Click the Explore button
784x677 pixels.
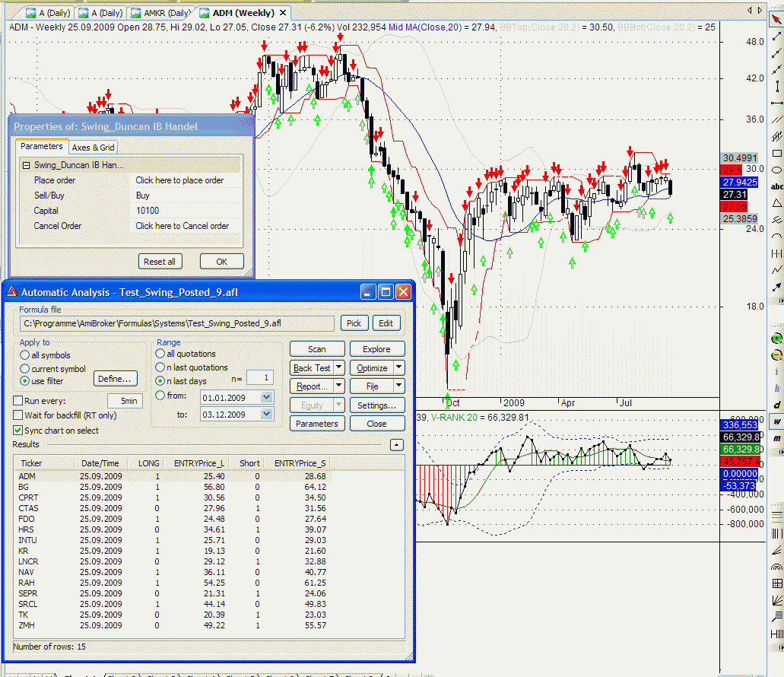click(377, 350)
